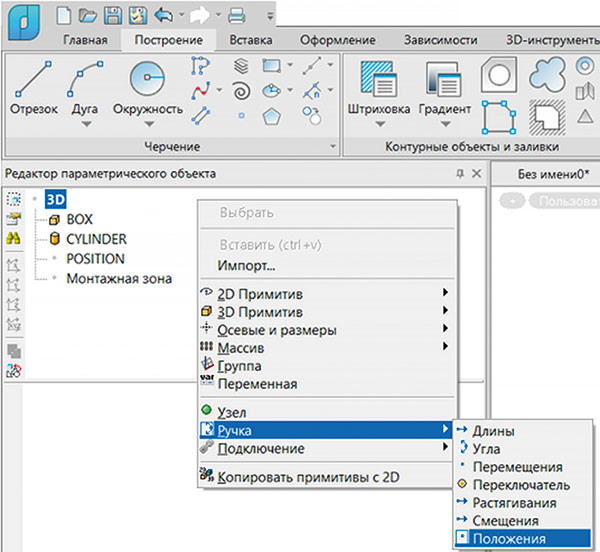Open the Штриховка dropdown arrow
Viewport: 600px width, 552px height.
coord(380,124)
